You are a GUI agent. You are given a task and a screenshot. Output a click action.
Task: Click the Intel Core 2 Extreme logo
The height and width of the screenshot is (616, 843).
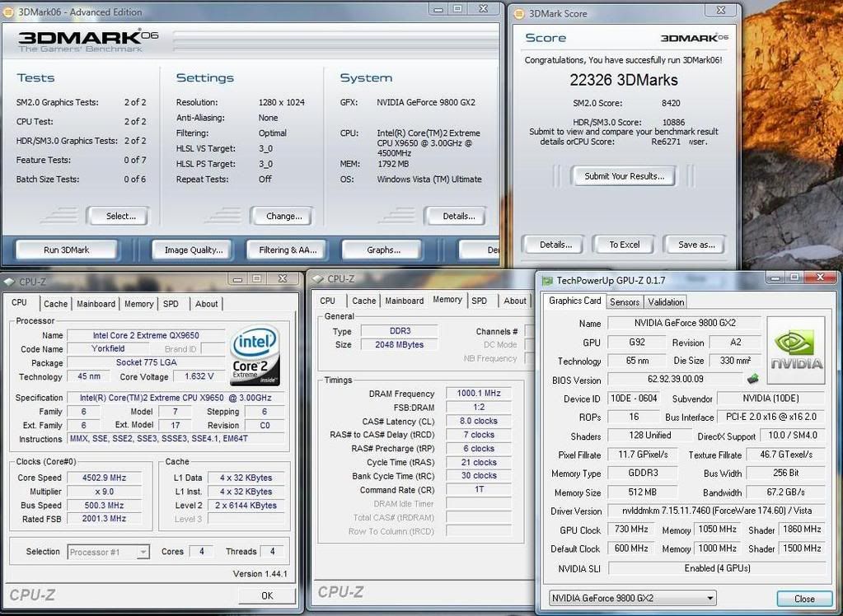[255, 356]
